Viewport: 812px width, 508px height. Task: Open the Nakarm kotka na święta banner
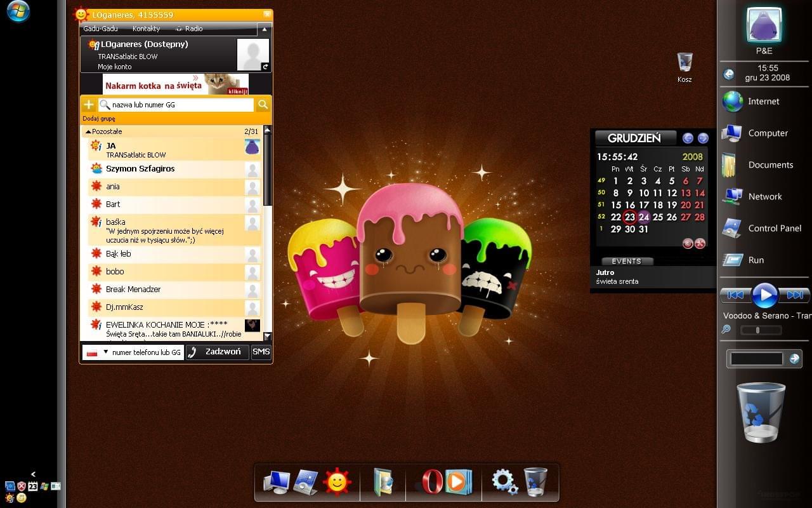[176, 84]
